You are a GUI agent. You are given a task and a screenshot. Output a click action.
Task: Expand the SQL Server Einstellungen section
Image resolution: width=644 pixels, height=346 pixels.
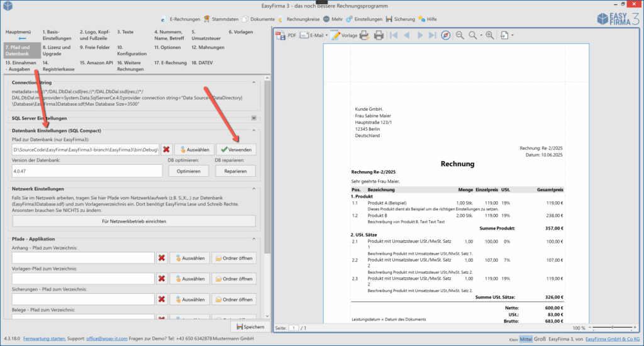click(x=254, y=118)
